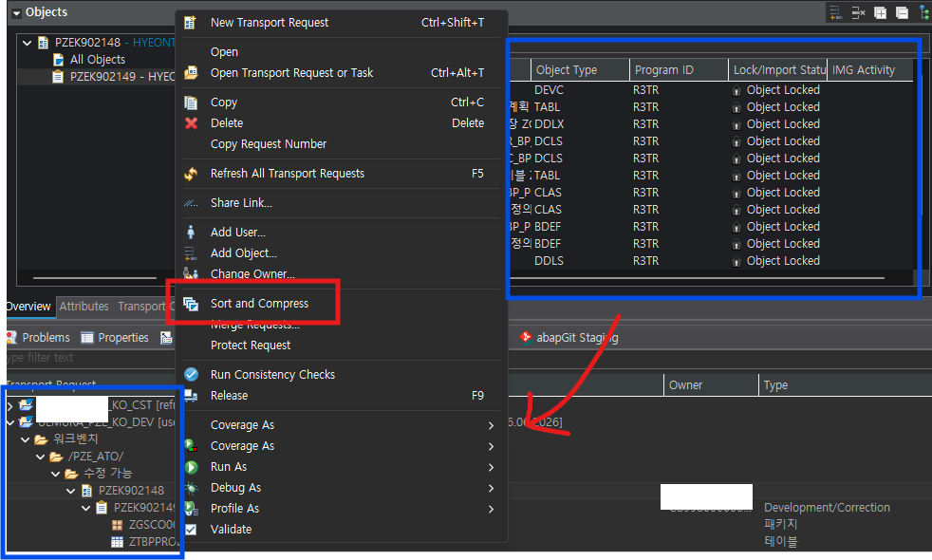The image size is (932, 560).
Task: Select the DDLS object type row
Action: [710, 261]
